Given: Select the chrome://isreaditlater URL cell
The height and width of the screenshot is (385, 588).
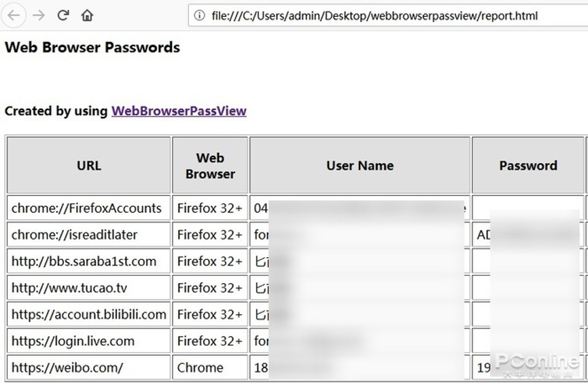Looking at the screenshot, I should click(x=89, y=235).
